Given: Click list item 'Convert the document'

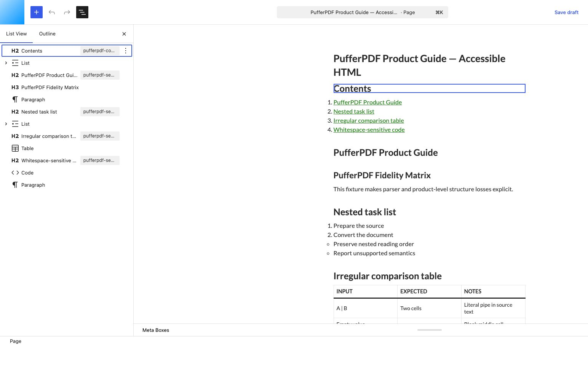Looking at the screenshot, I should click(x=363, y=235).
